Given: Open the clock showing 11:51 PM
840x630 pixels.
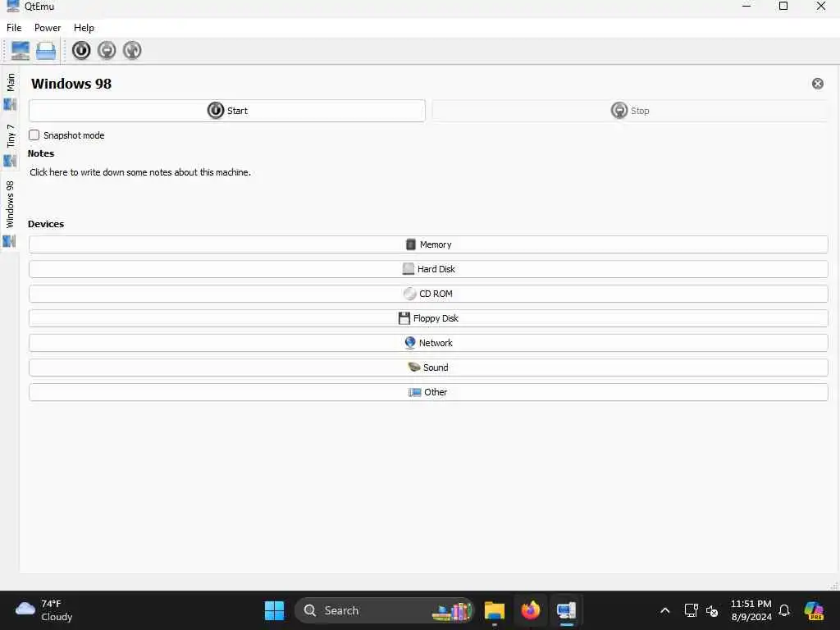Looking at the screenshot, I should (x=751, y=610).
